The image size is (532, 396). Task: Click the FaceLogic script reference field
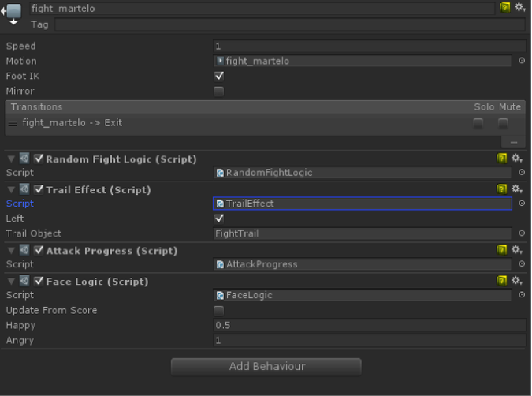pos(363,295)
